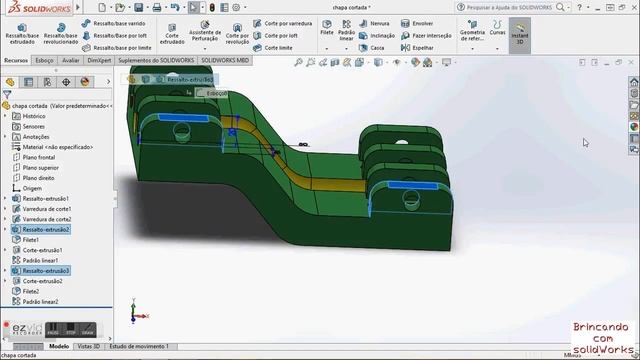640x360 pixels.
Task: Select the Envolver tool
Action: pyautogui.click(x=417, y=24)
